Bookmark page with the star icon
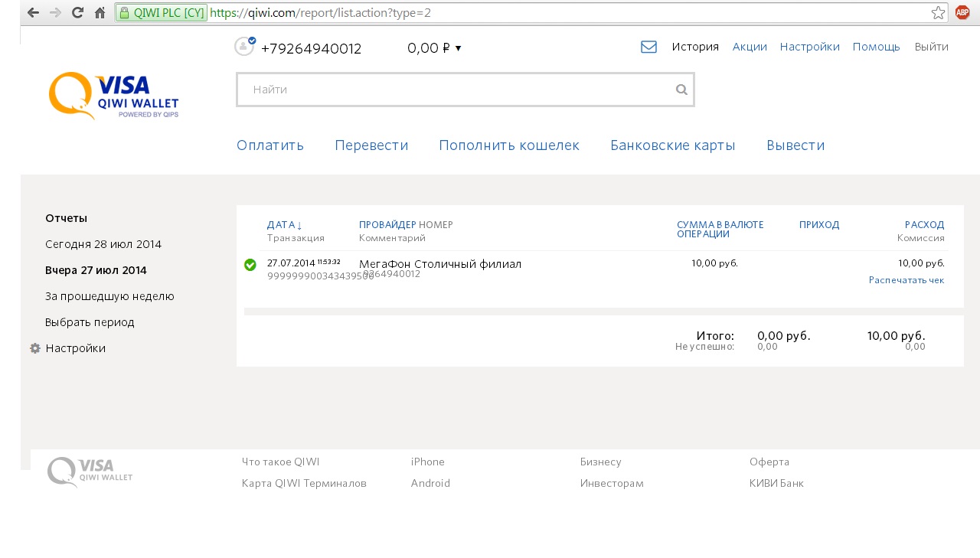The height and width of the screenshot is (558, 980). [938, 13]
